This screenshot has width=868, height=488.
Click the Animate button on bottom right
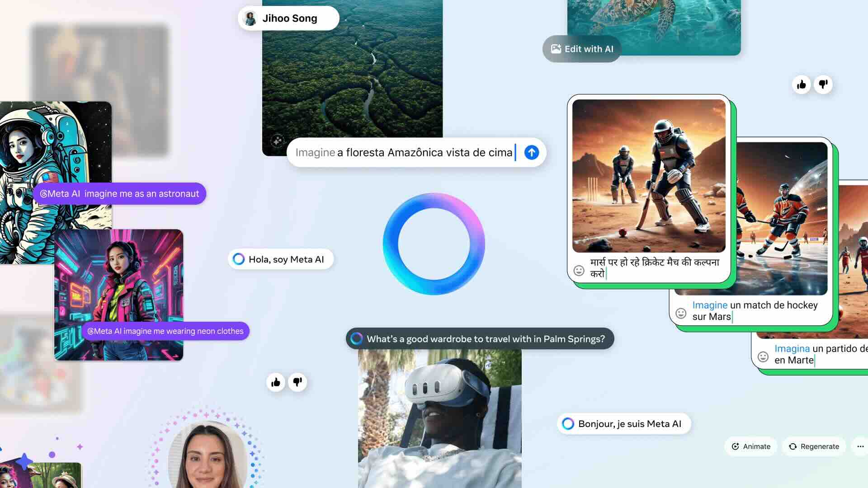click(x=752, y=446)
